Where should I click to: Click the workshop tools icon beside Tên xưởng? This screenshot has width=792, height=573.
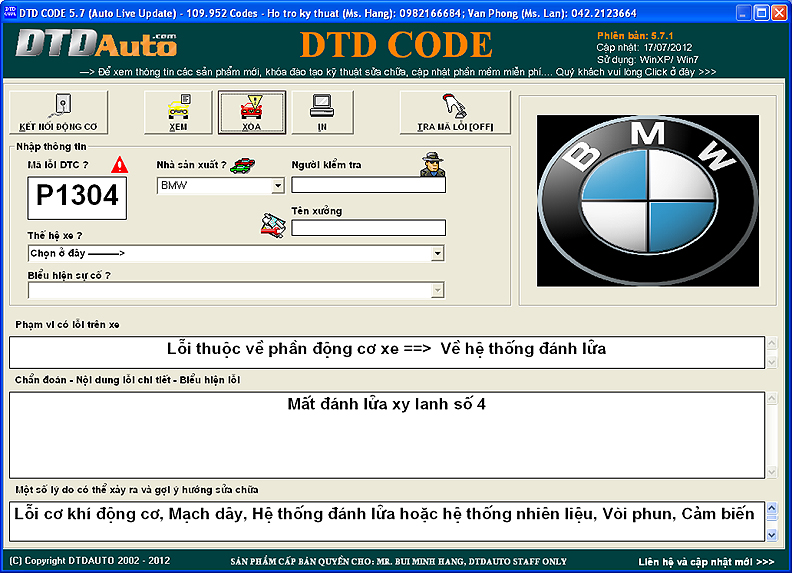coord(273,225)
